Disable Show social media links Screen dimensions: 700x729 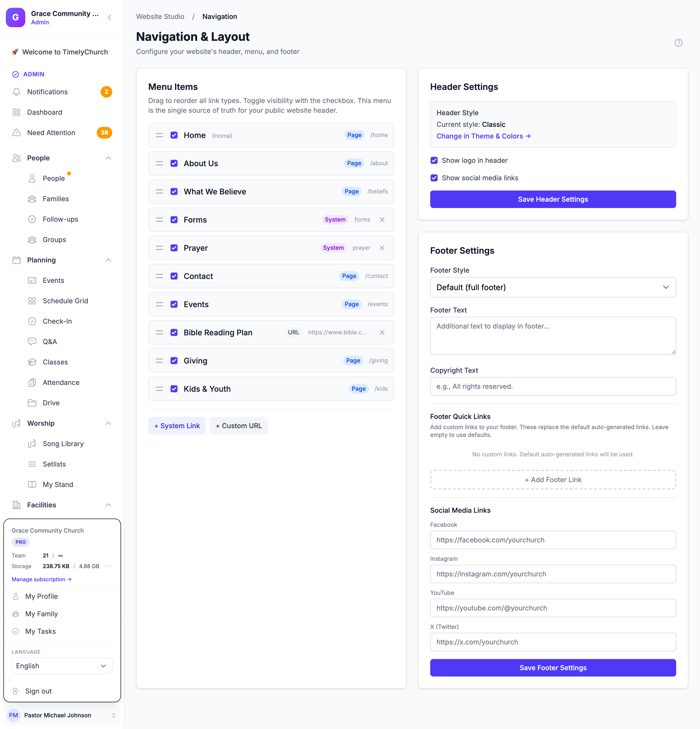pyautogui.click(x=434, y=178)
